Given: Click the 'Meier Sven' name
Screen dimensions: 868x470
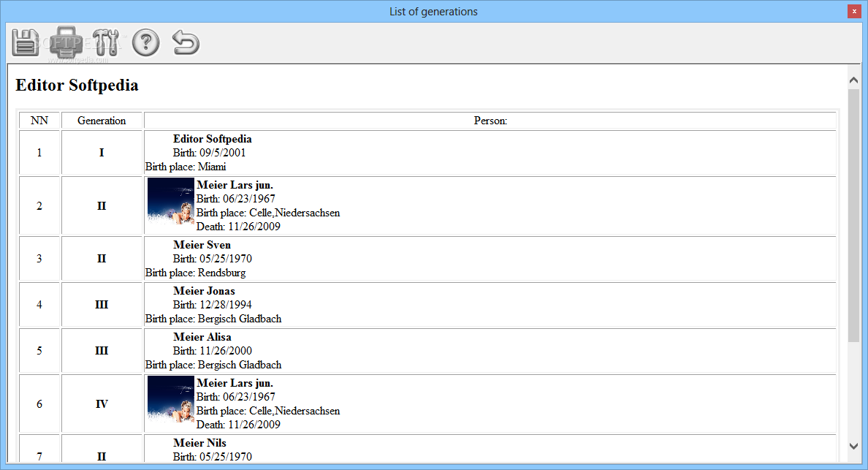Looking at the screenshot, I should (202, 245).
